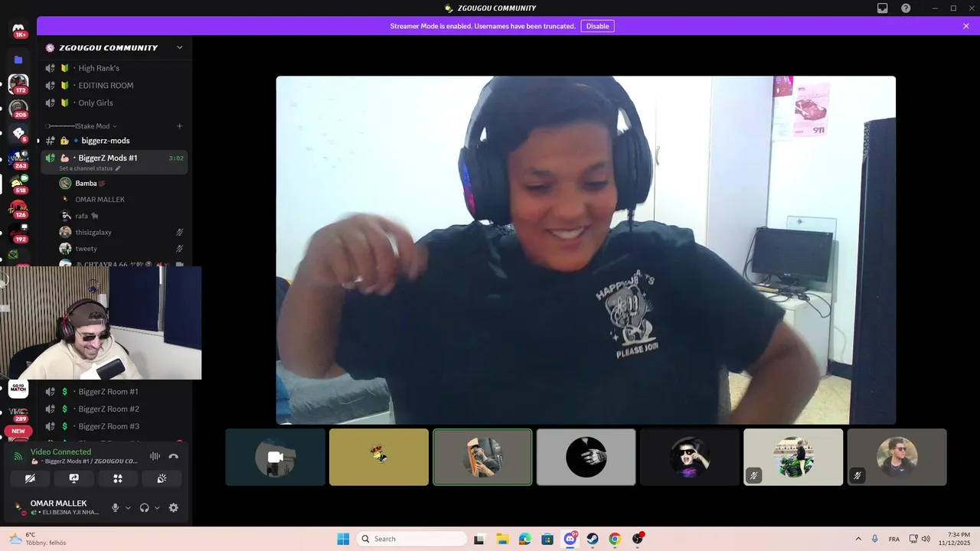Focus the main video of headphone user
The height and width of the screenshot is (551, 980).
coord(586,250)
